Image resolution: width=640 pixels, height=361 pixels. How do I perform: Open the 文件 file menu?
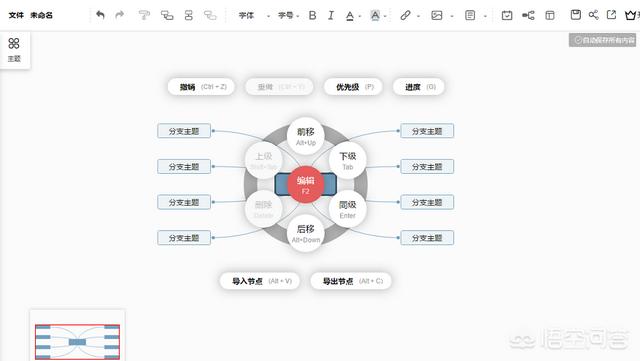pos(16,15)
